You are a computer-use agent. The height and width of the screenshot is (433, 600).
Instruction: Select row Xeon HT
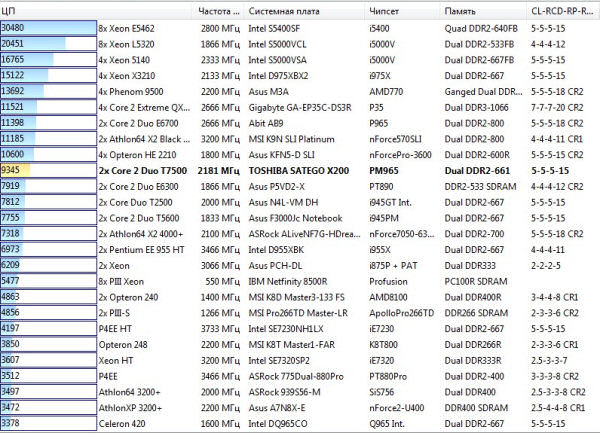pyautogui.click(x=300, y=360)
